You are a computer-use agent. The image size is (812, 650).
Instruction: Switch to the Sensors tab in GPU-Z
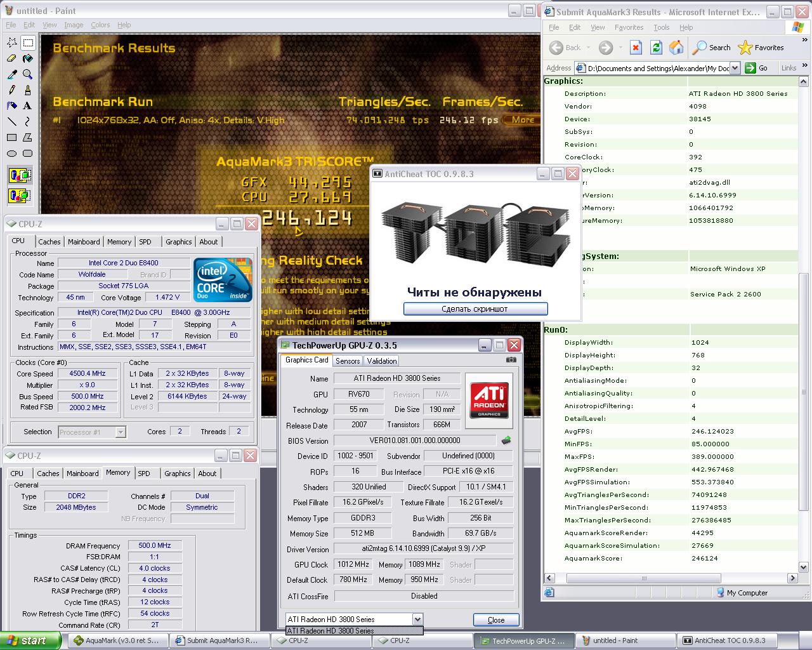click(x=348, y=361)
